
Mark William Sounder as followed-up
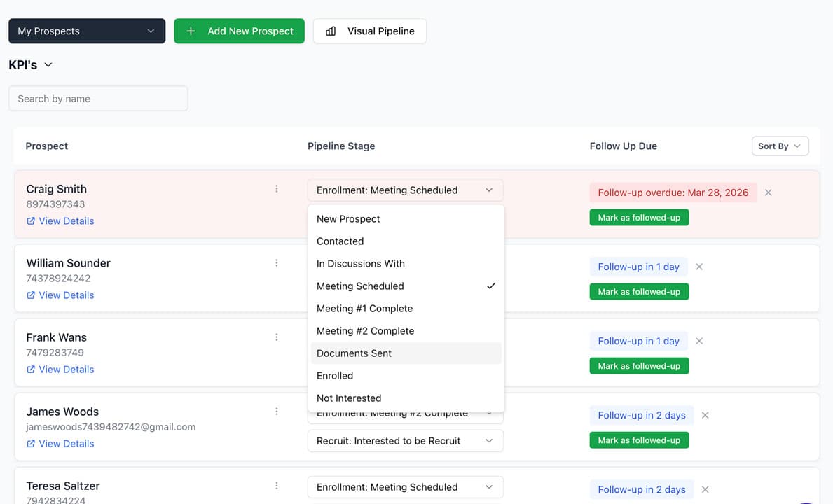[639, 292]
